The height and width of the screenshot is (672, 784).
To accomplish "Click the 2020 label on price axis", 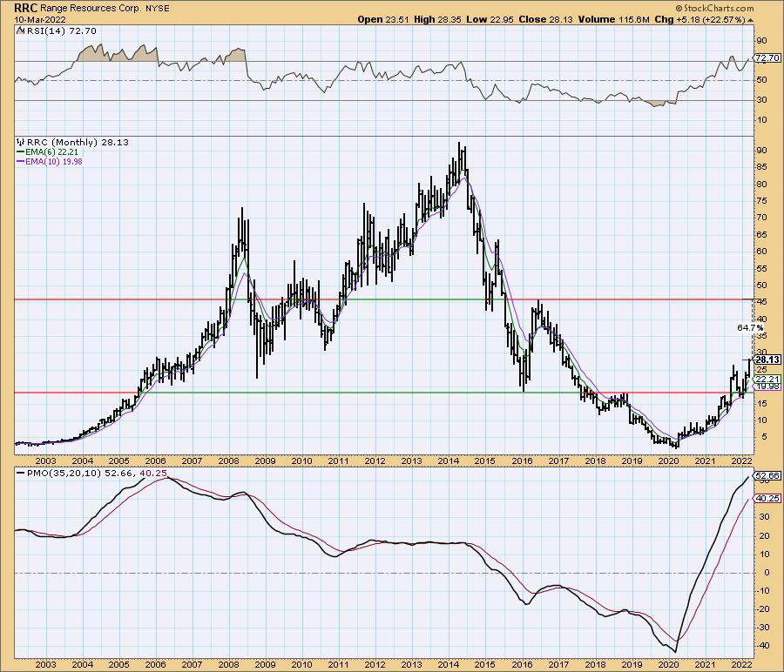I will tap(668, 460).
